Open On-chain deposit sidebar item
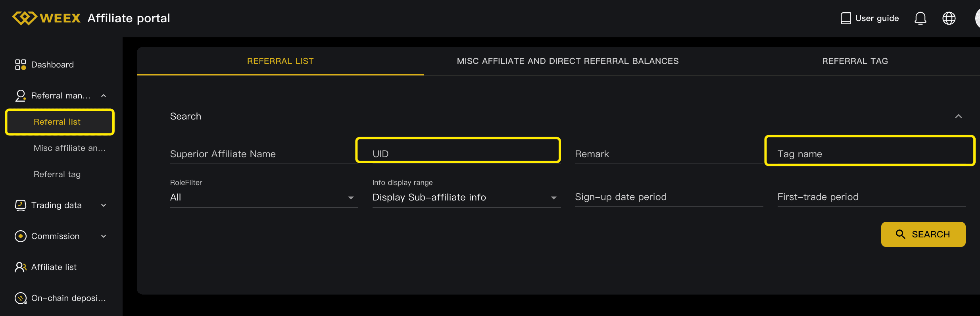The image size is (980, 316). coord(68,298)
